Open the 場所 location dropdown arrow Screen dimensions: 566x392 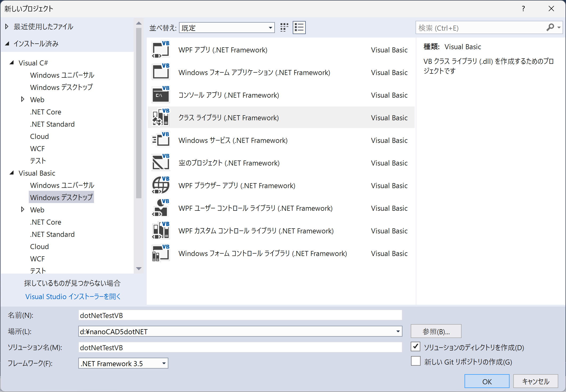coord(398,331)
